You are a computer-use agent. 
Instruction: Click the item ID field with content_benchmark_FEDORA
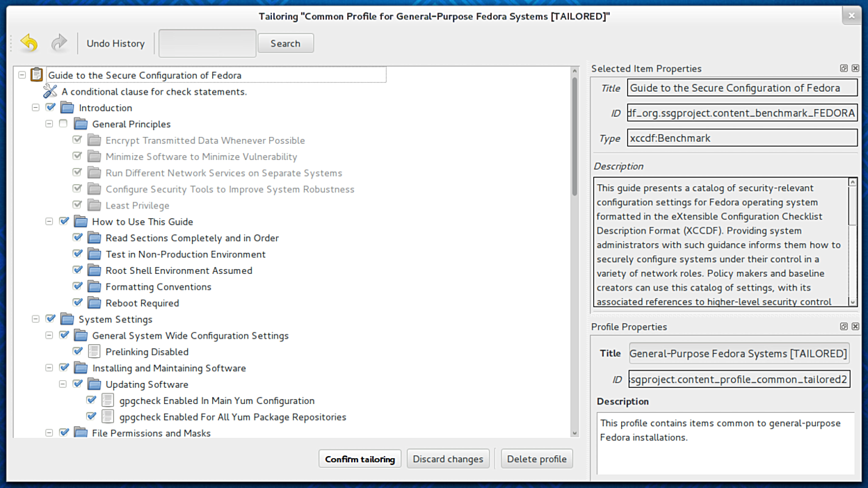(742, 113)
